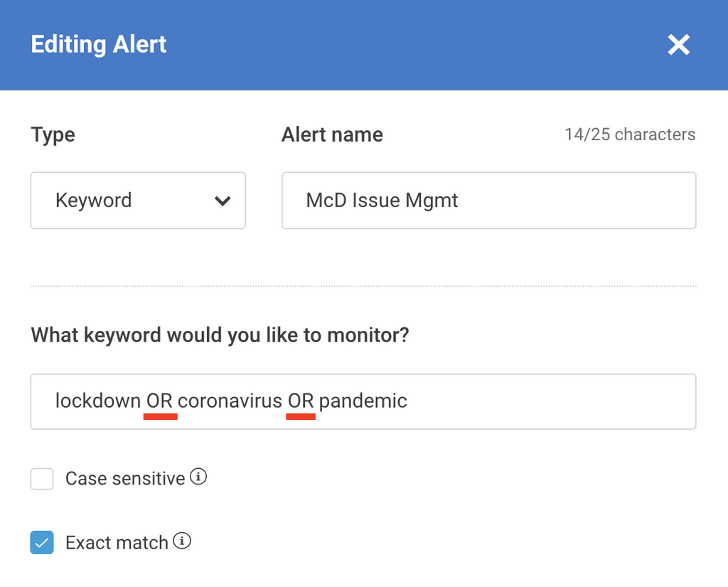The image size is (728, 587).
Task: Uncheck the Exact match checkbox
Action: click(x=42, y=543)
